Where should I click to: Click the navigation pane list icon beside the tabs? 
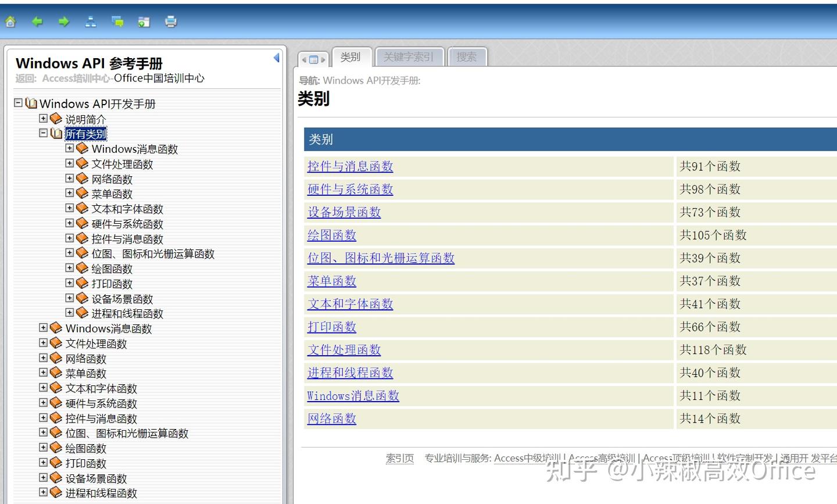tap(313, 58)
